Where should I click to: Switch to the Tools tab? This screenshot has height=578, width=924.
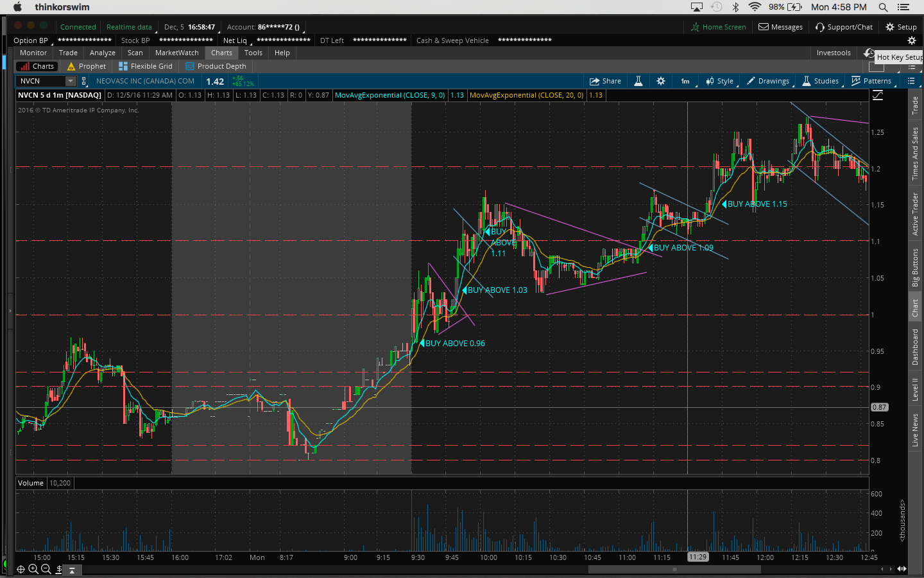(x=253, y=53)
